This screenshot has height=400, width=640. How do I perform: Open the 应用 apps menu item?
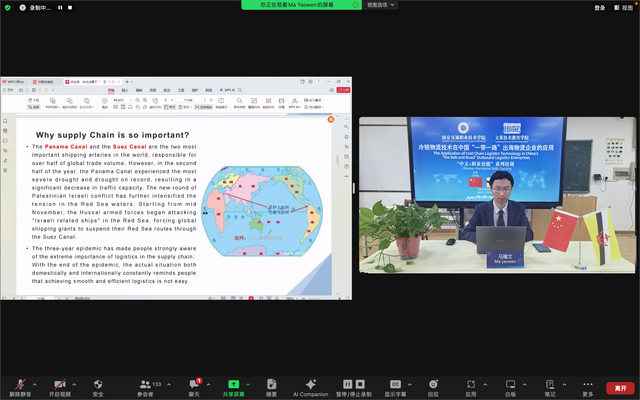[471, 386]
